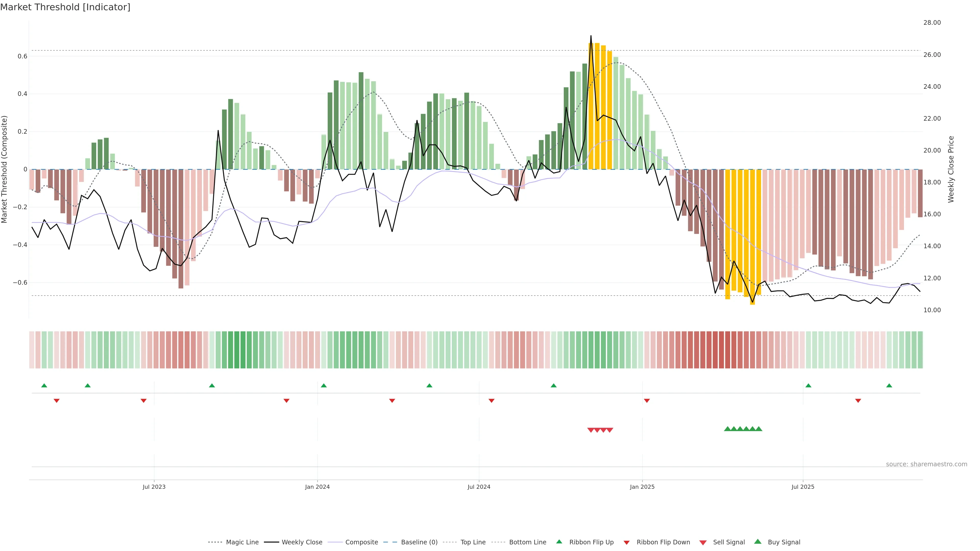Click the leftmost cell of the color ribbon
980x551 pixels.
click(x=32, y=350)
